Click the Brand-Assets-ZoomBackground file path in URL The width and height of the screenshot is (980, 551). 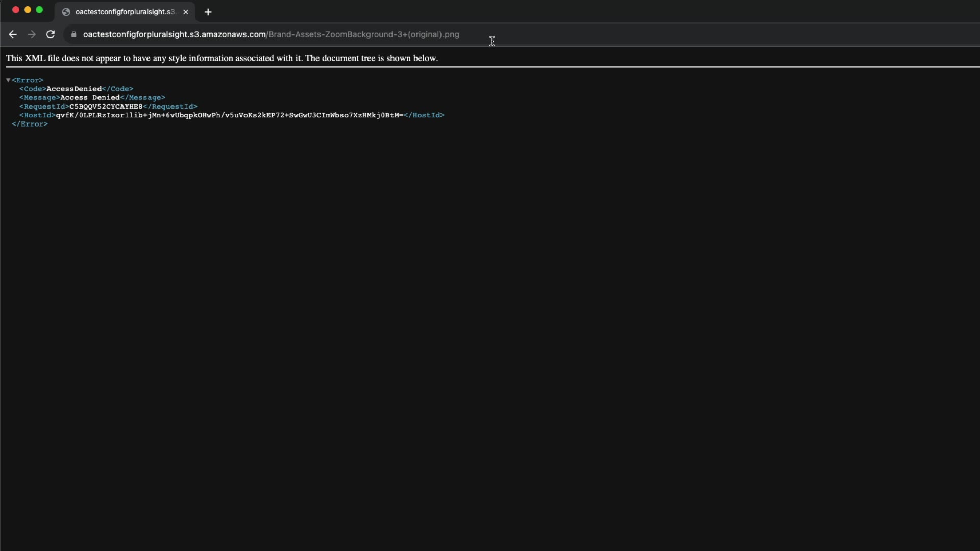(x=363, y=34)
